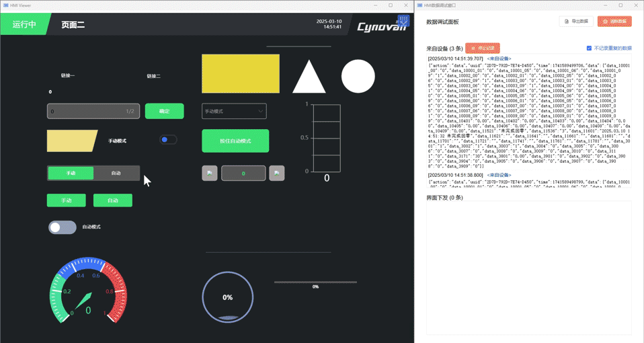Click the blue keypad icon at top right
Screen dimensions: 644x343
[403, 21]
